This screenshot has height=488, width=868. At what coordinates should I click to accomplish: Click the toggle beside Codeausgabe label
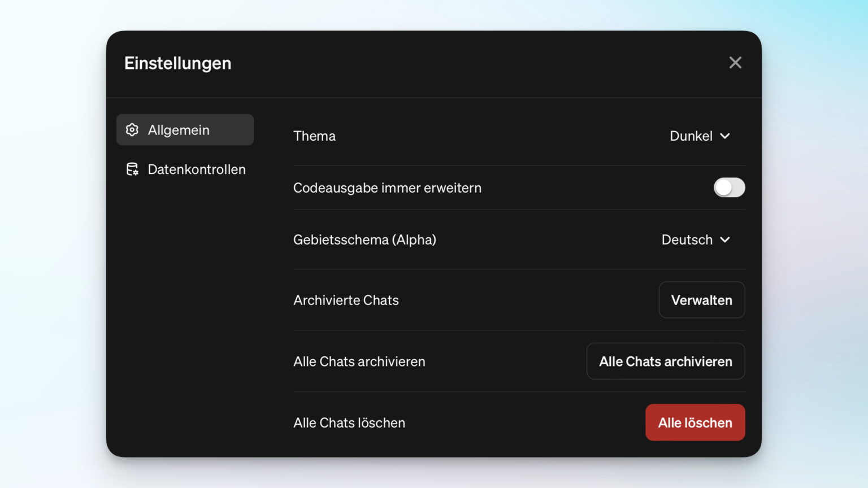pos(730,188)
